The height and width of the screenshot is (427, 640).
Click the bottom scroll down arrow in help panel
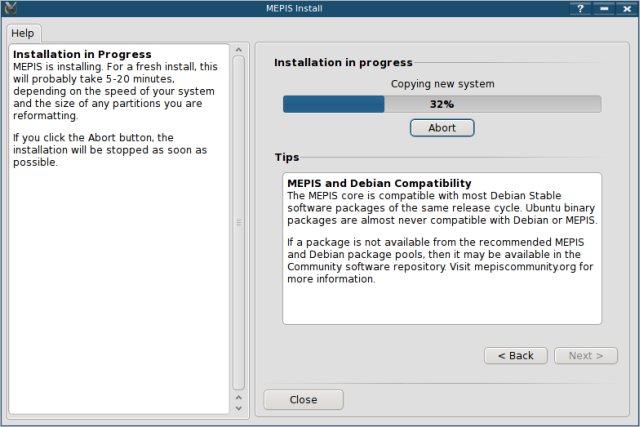238,409
